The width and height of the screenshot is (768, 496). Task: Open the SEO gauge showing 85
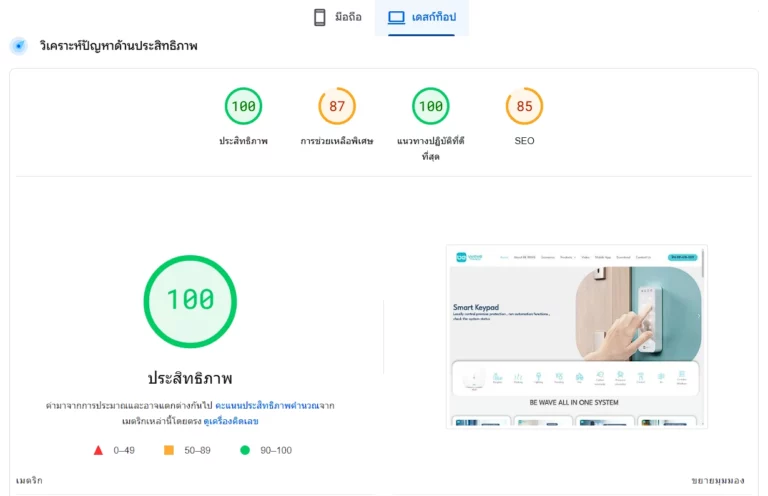(x=524, y=106)
